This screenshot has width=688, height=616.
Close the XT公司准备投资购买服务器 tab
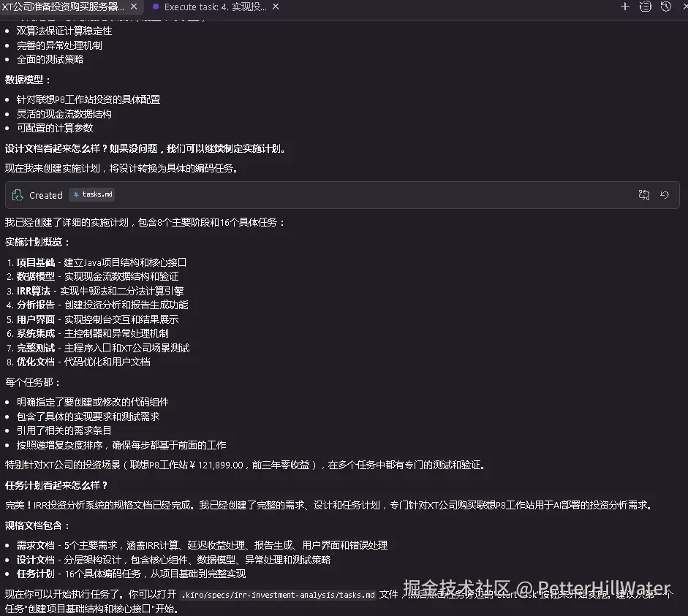[x=134, y=7]
